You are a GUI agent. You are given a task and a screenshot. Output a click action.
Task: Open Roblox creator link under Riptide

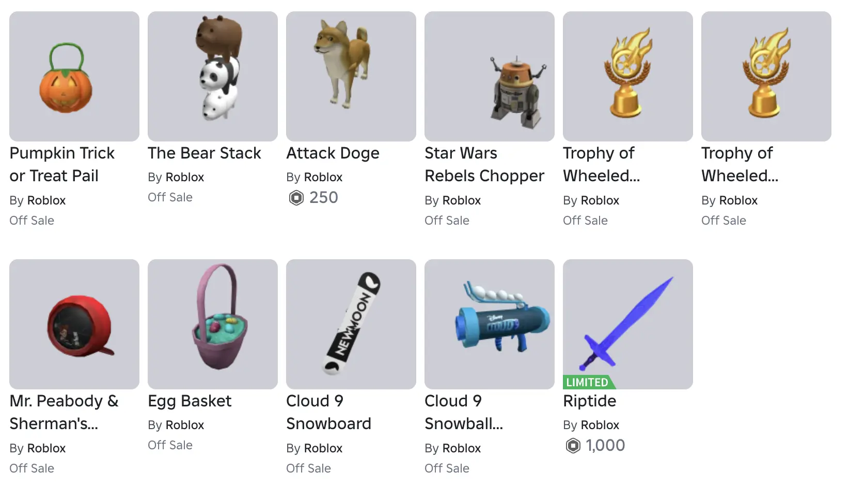point(600,425)
